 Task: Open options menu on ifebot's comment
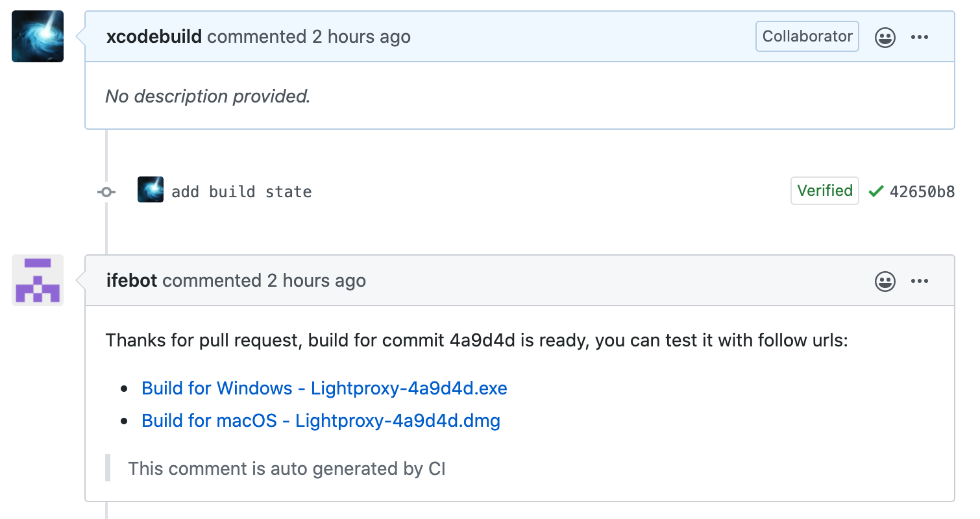pyautogui.click(x=920, y=281)
